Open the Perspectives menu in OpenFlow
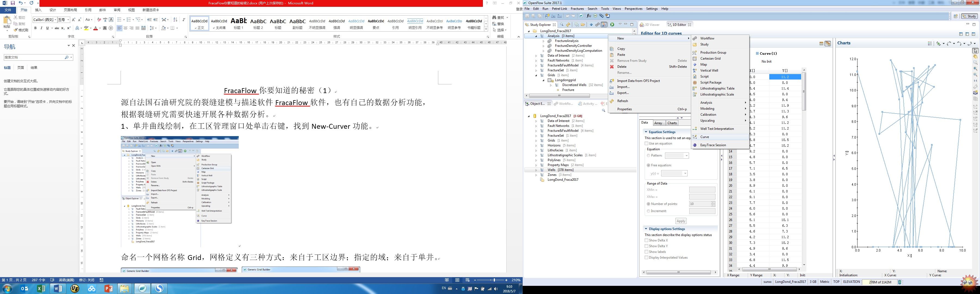This screenshot has width=980, height=294. 633,9
